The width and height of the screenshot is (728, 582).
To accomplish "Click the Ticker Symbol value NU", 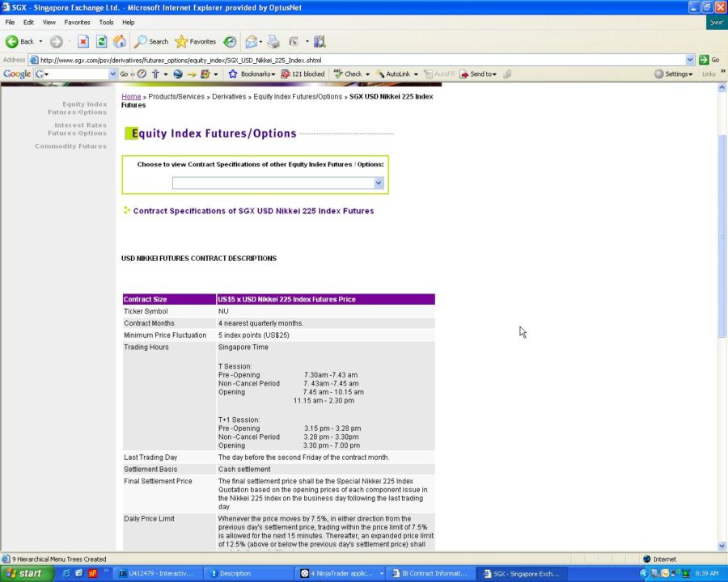I will [x=223, y=311].
